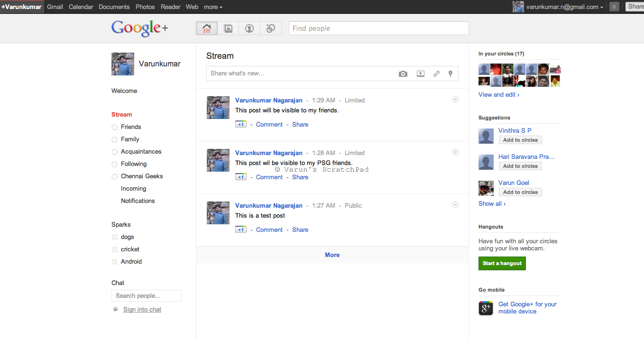Click the 'Share what's new...' box
The image size is (644, 340).
coord(333,74)
